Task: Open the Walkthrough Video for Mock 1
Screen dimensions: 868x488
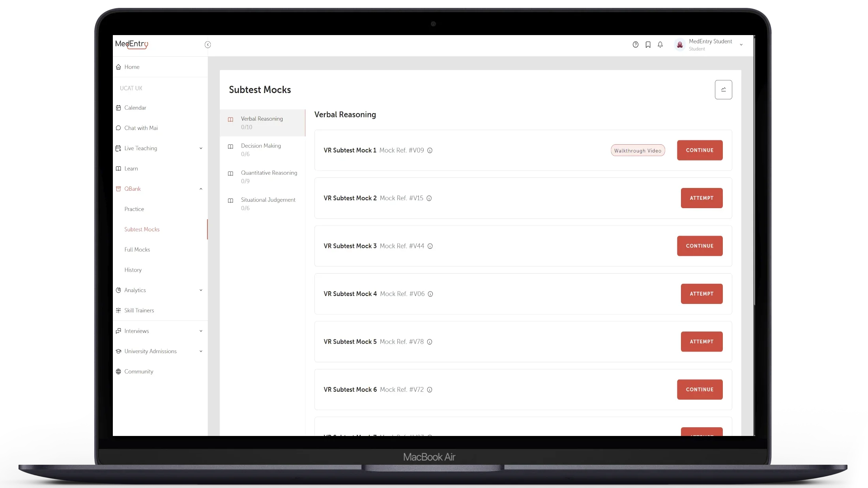Action: pyautogui.click(x=638, y=151)
